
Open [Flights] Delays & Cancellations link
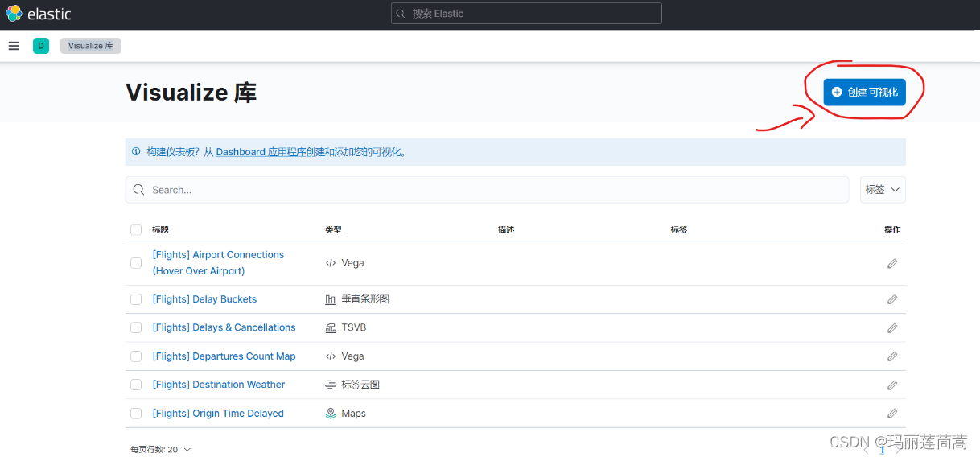(224, 327)
